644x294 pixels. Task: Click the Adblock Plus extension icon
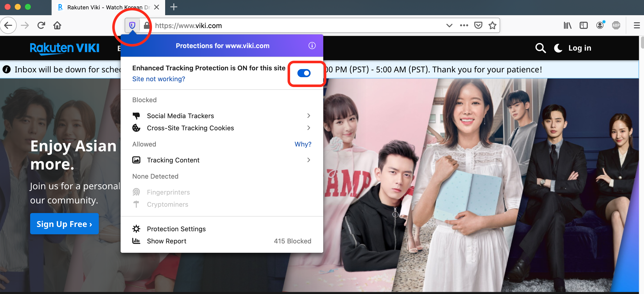616,25
